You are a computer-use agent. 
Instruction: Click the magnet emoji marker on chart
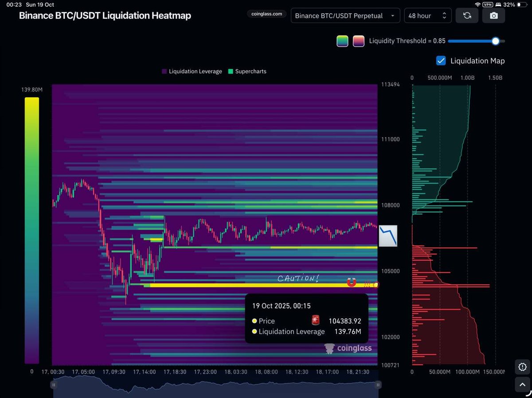click(x=352, y=282)
